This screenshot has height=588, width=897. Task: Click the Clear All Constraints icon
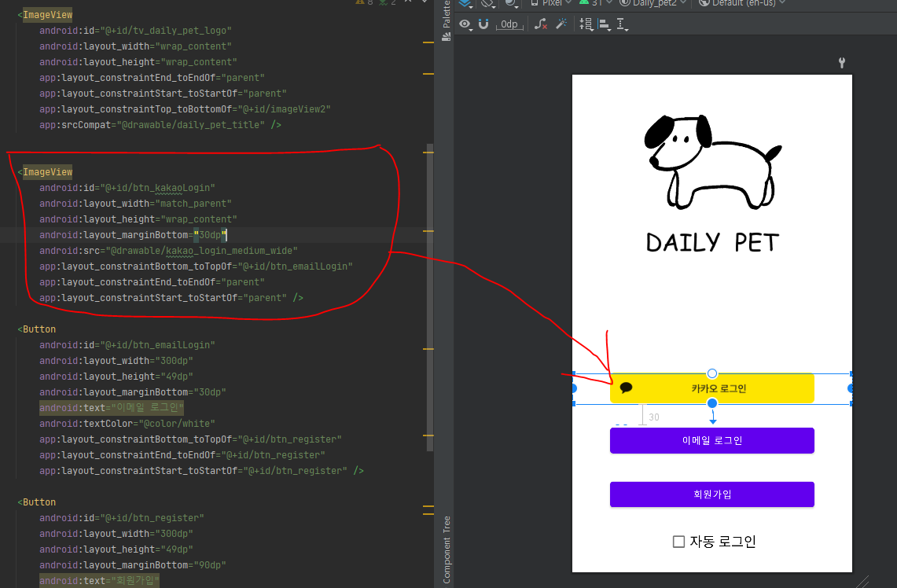(541, 24)
